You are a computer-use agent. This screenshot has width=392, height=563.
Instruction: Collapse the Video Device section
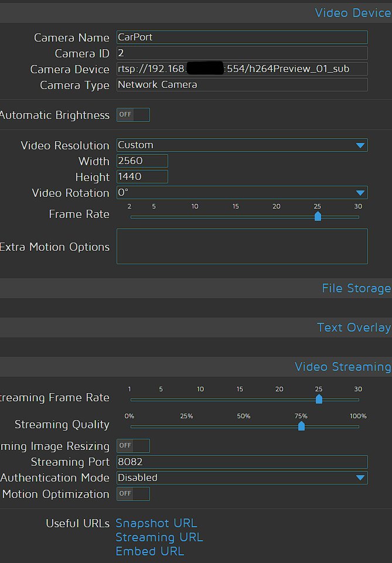tap(352, 13)
